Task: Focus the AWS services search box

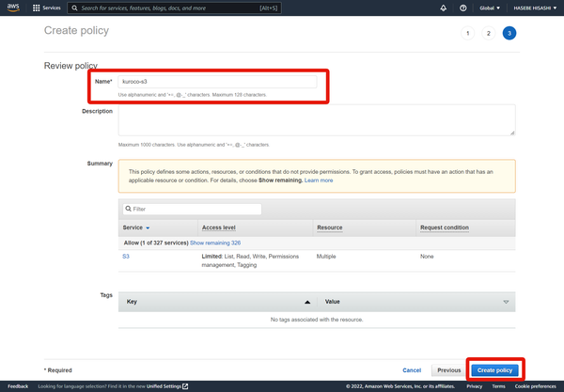Action: (x=174, y=8)
